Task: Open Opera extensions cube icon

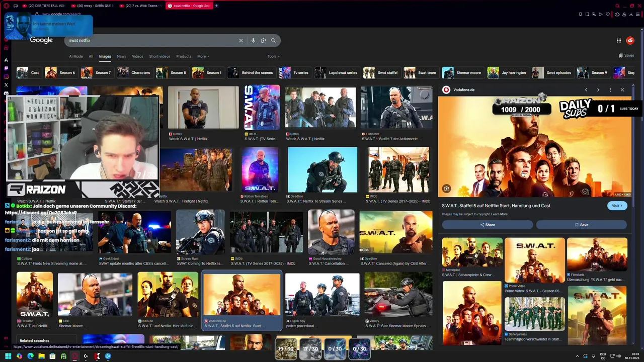Action: (617, 14)
